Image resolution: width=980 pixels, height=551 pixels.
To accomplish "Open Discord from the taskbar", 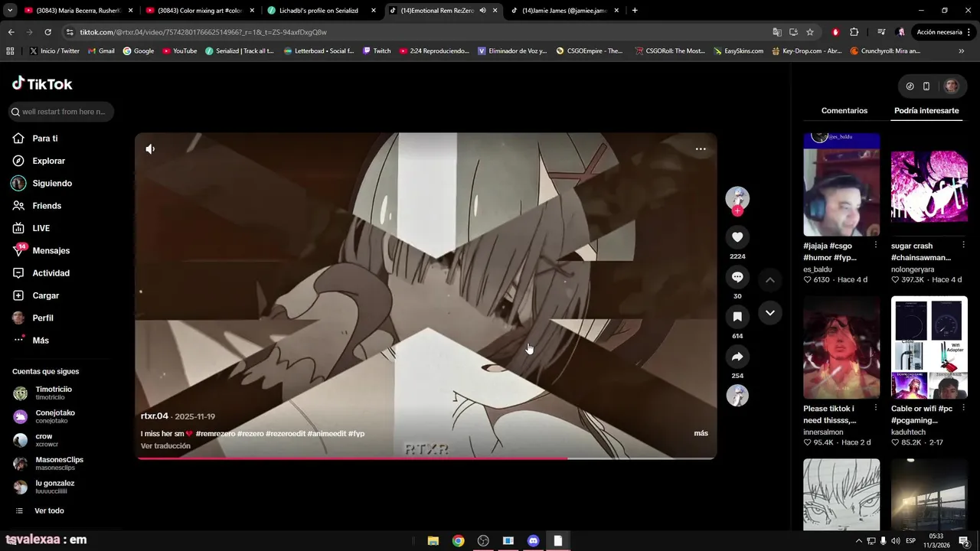I will [533, 541].
